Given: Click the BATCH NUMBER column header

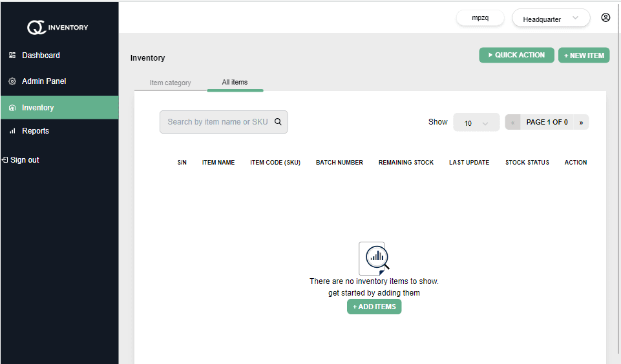Looking at the screenshot, I should pos(339,162).
